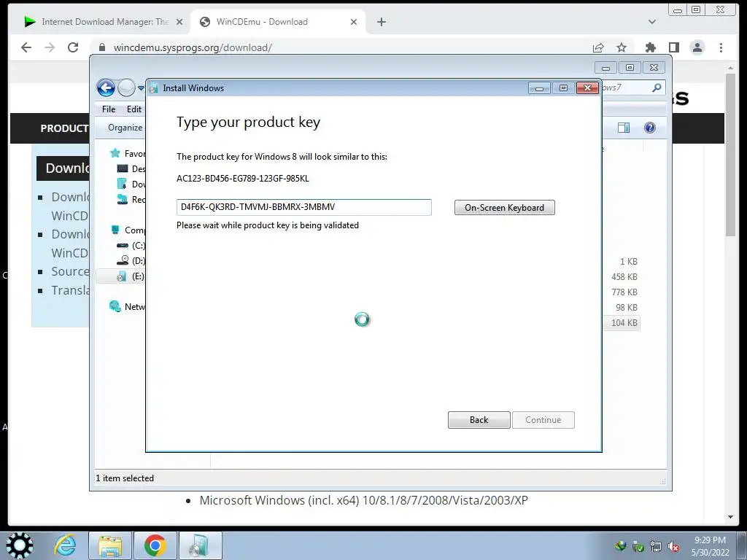Click the Explorer search magnifier icon

(x=657, y=87)
